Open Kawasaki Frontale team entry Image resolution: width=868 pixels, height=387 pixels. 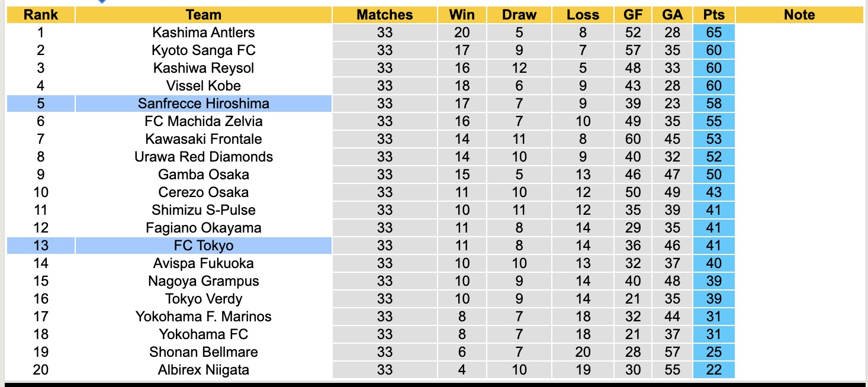point(203,139)
